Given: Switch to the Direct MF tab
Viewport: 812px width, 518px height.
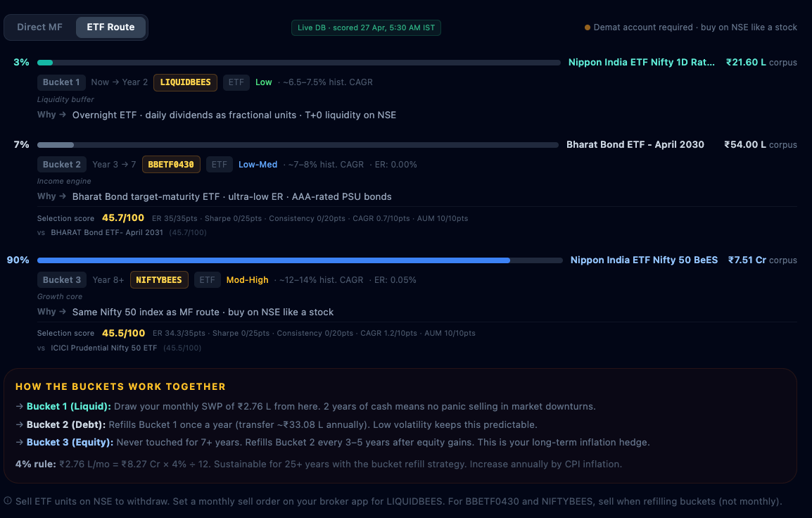Looking at the screenshot, I should click(x=40, y=27).
